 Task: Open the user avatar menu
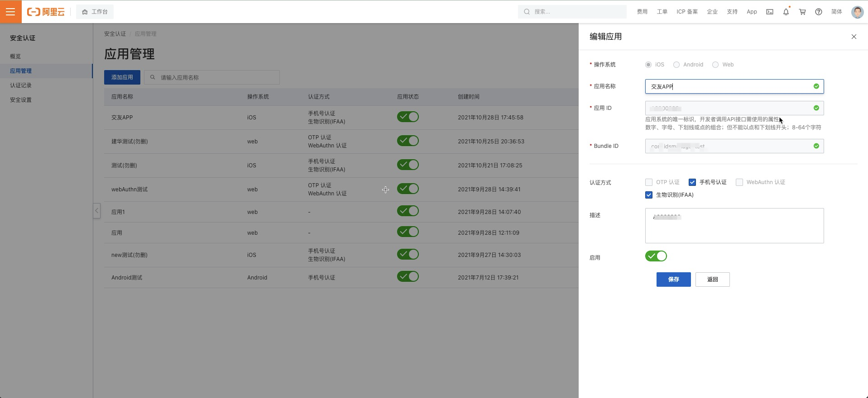(858, 12)
